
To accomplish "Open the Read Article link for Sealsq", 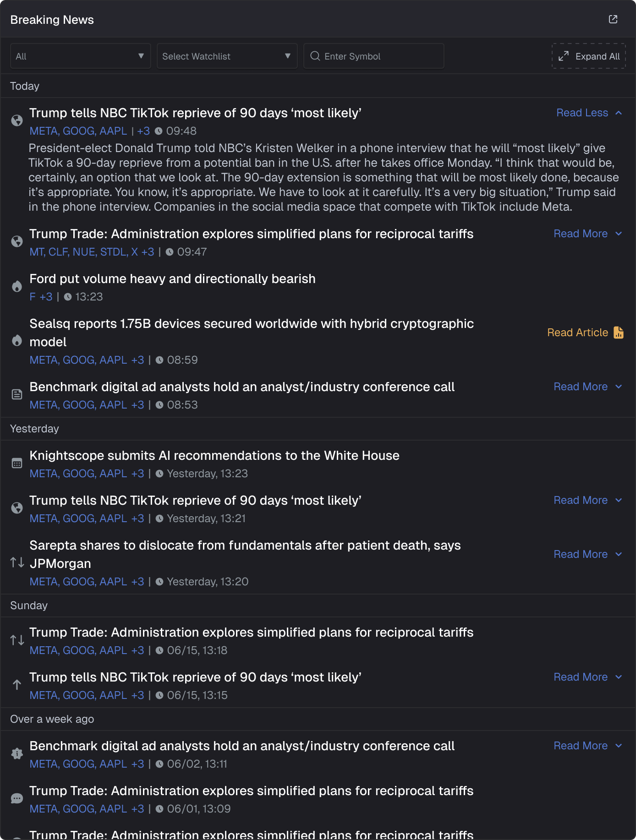I will coord(578,333).
